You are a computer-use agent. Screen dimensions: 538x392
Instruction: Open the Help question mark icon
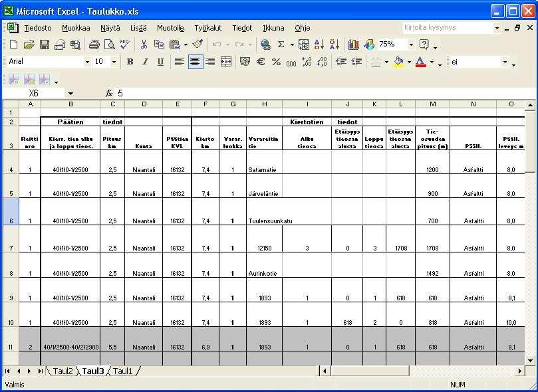click(x=424, y=45)
